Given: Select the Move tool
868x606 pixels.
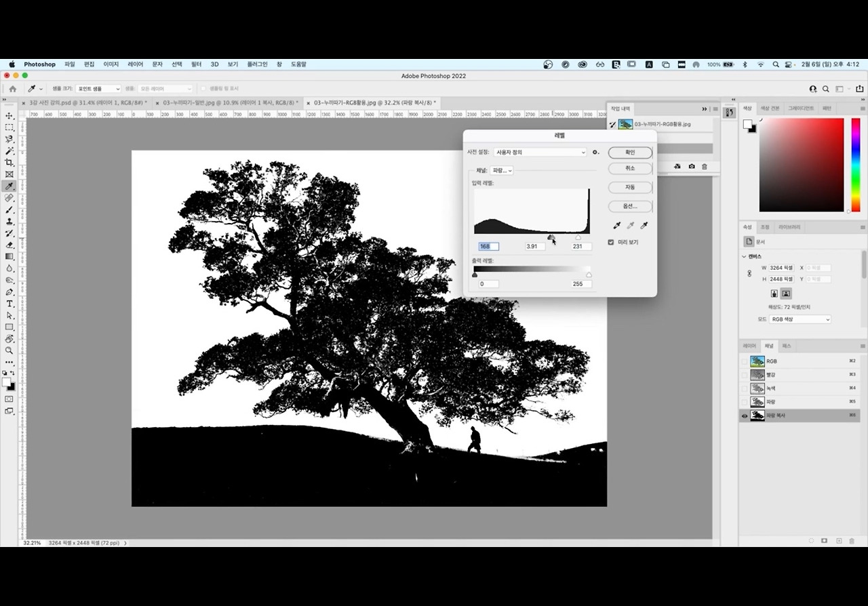Looking at the screenshot, I should tap(9, 116).
